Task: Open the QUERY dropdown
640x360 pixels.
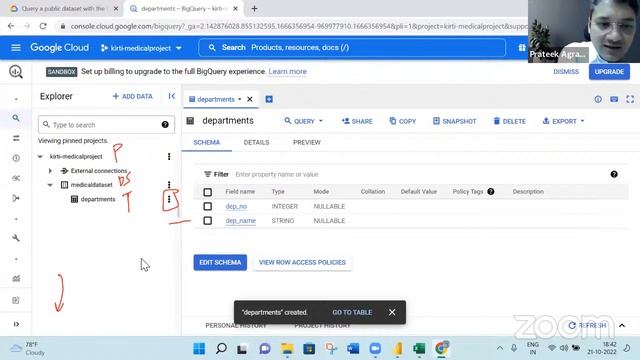Action: (x=304, y=121)
